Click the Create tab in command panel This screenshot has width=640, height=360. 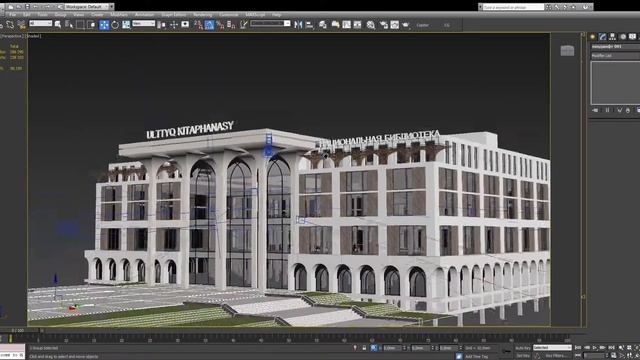(x=593, y=36)
